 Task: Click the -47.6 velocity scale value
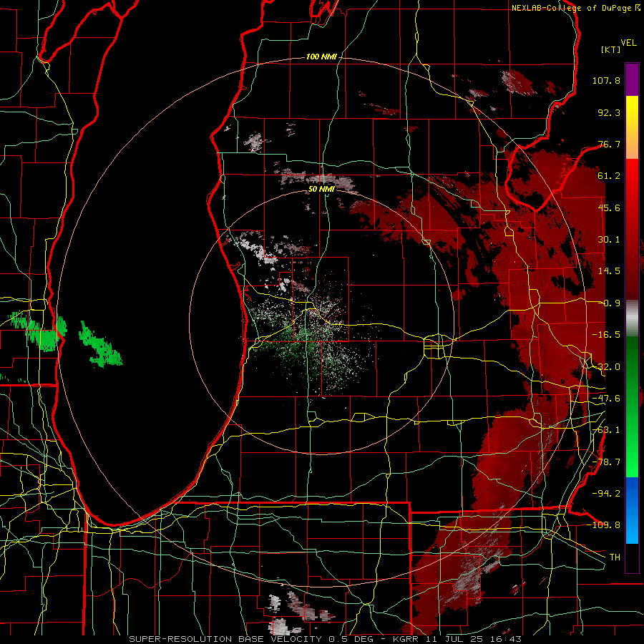[606, 399]
